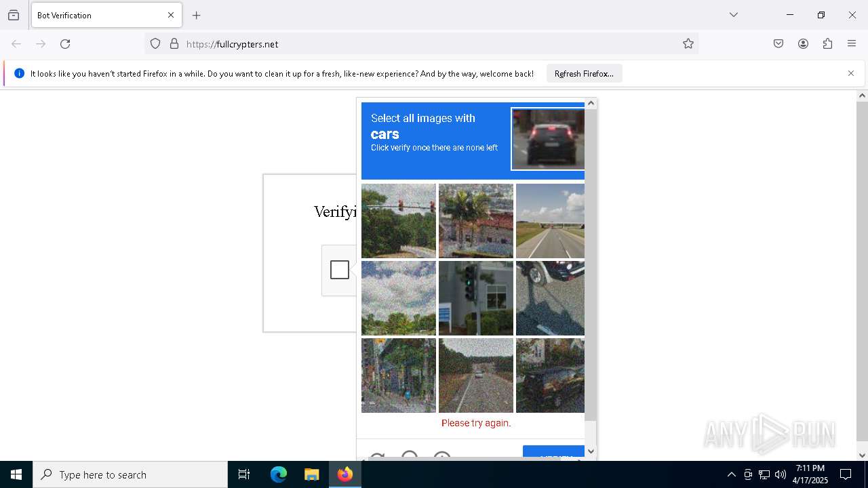Open network status tray icon
This screenshot has height=488, width=868.
764,474
